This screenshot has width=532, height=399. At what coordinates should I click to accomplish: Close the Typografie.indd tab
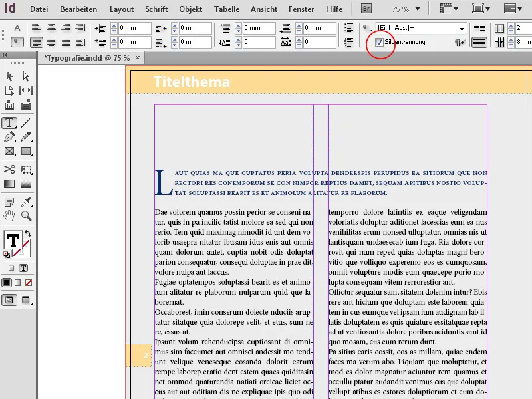point(138,58)
